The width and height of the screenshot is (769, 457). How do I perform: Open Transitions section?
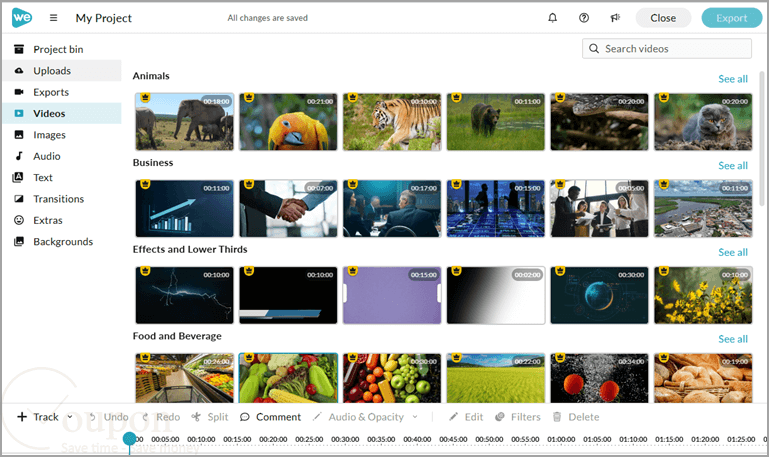pos(62,199)
